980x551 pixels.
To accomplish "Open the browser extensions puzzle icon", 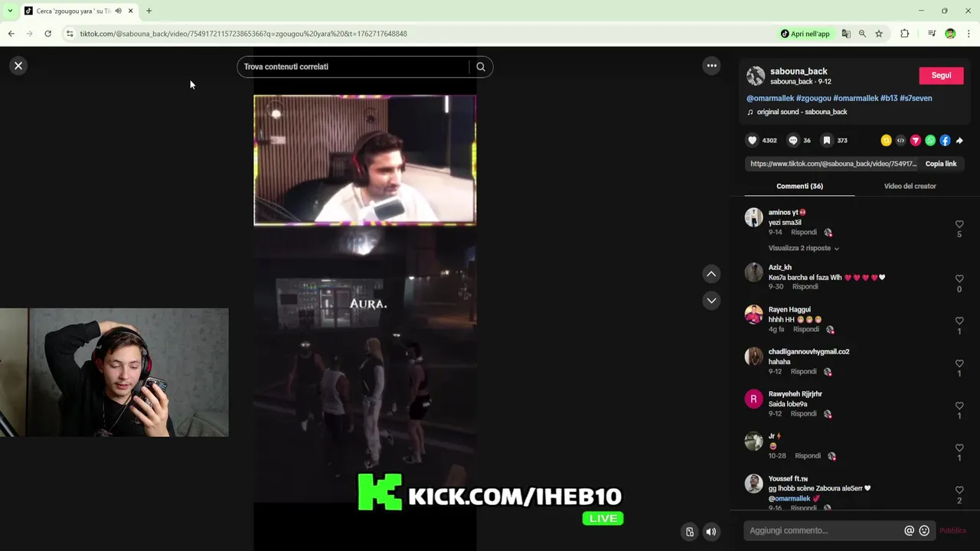I will 904,34.
